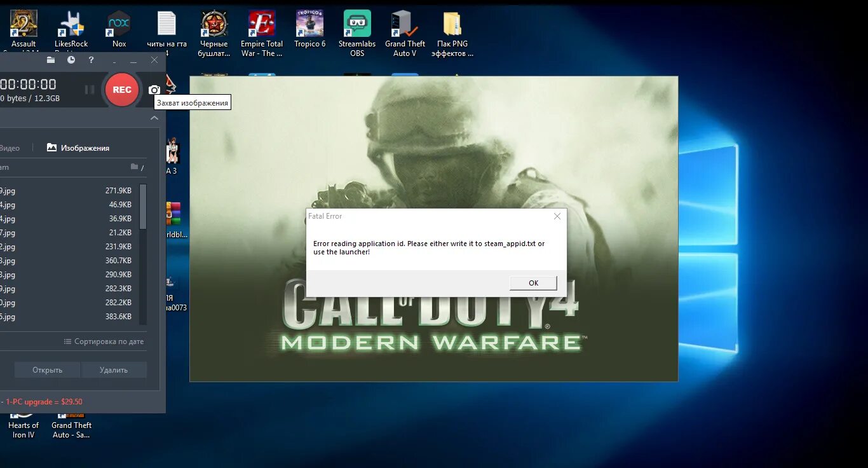Select the file row sized 36.9KB

pyautogui.click(x=69, y=218)
